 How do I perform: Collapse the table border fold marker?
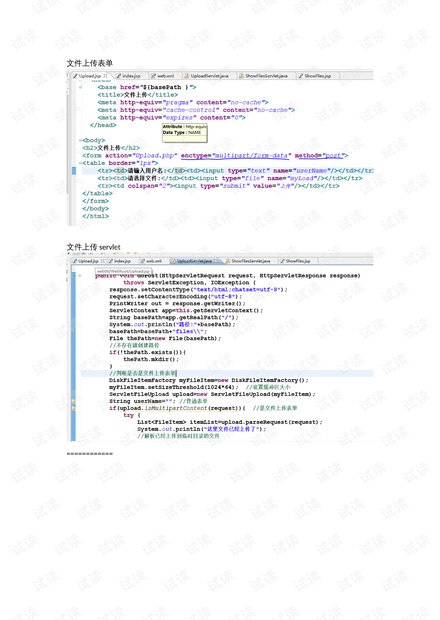point(81,163)
